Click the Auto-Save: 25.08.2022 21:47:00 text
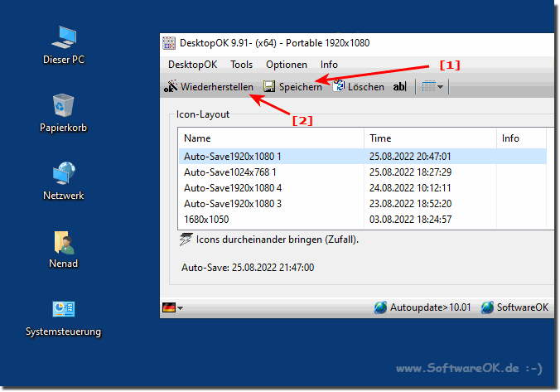This screenshot has height=392, width=560. [x=248, y=268]
